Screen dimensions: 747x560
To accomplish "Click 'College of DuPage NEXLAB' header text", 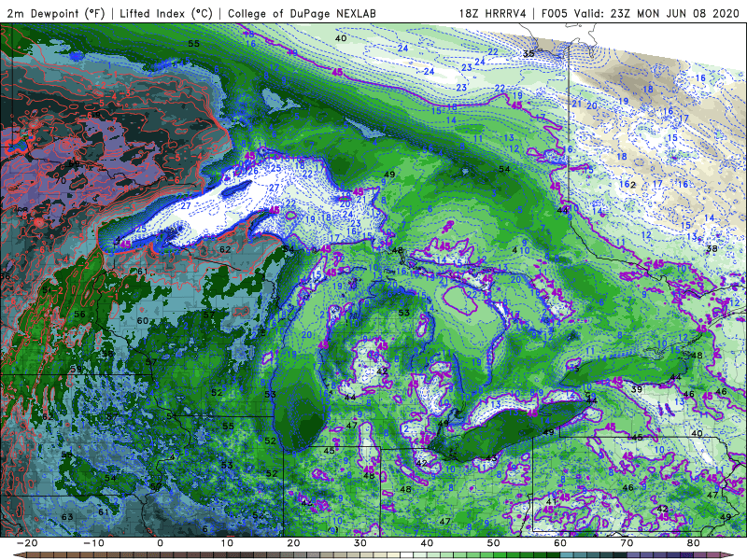I will pos(302,13).
